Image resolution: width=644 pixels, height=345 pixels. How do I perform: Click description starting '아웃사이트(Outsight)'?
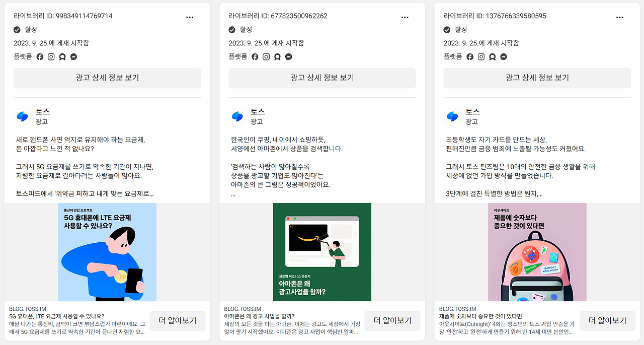click(x=507, y=328)
